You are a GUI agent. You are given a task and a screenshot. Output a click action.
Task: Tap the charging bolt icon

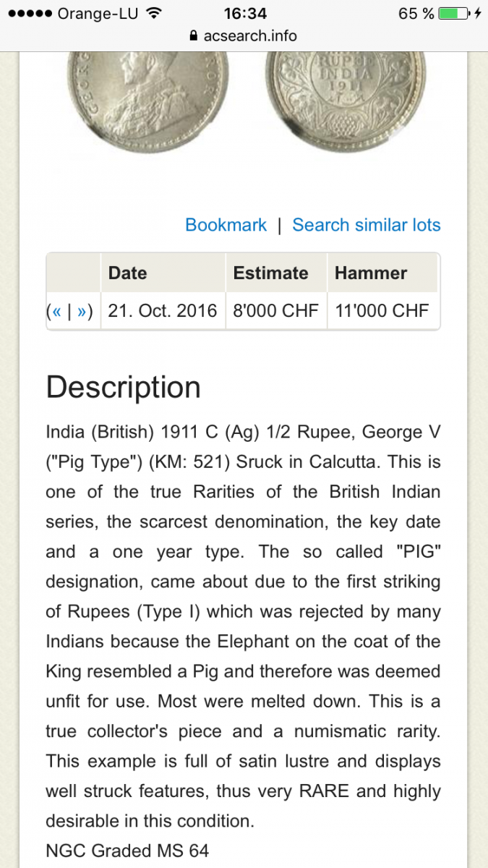coord(476,14)
